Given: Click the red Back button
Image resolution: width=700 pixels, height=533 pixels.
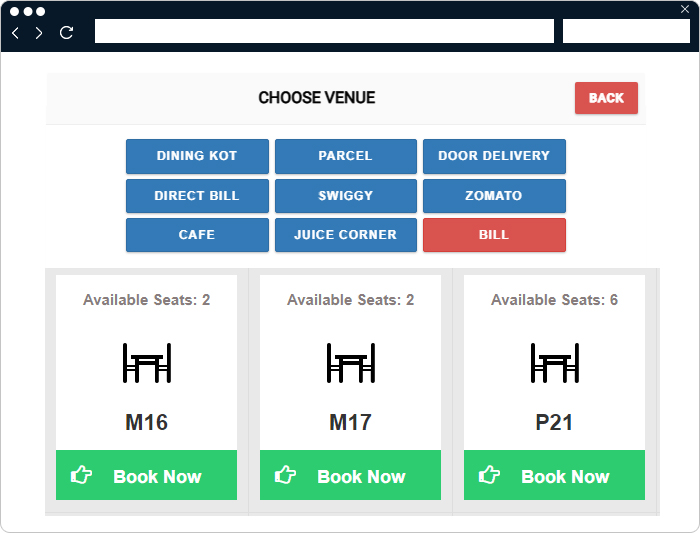Looking at the screenshot, I should point(606,98).
